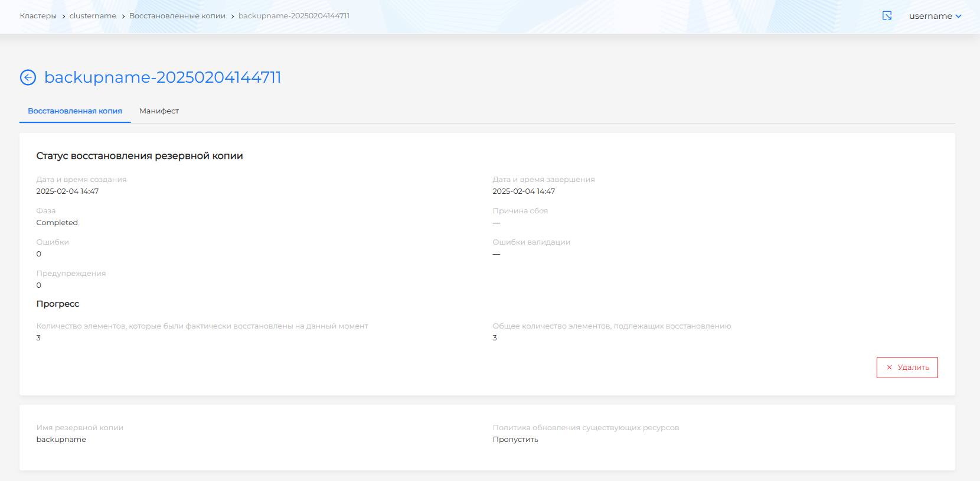Click the backupname-20250204144711 breadcrumb item
Viewport: 980px width, 481px height.
click(293, 16)
